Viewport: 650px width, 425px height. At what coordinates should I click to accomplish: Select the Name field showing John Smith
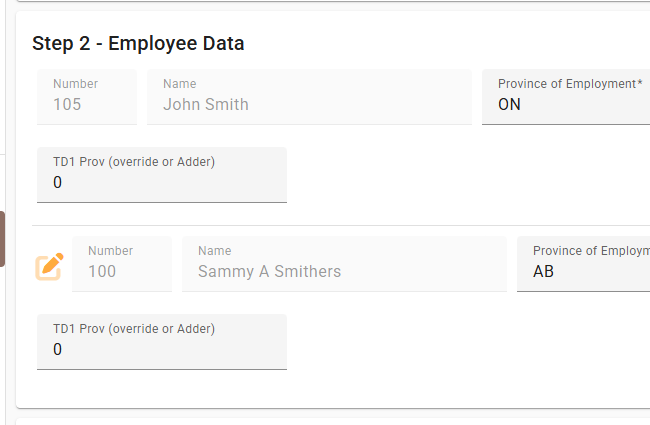pyautogui.click(x=309, y=97)
